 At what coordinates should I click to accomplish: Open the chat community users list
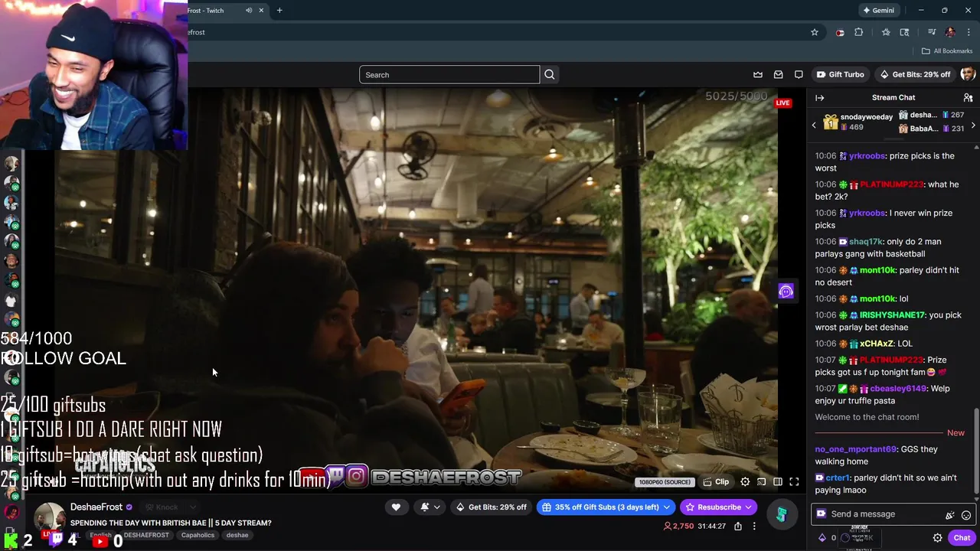[968, 97]
